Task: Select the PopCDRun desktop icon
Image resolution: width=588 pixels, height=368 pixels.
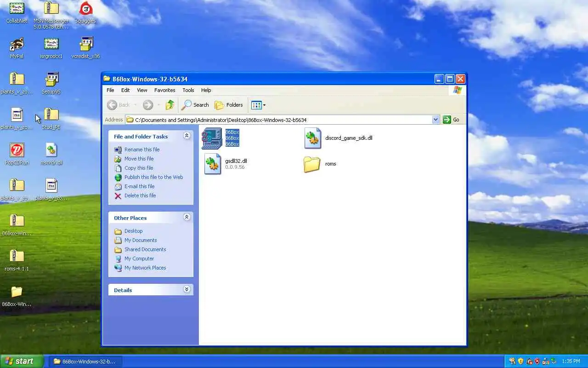Action: point(17,154)
